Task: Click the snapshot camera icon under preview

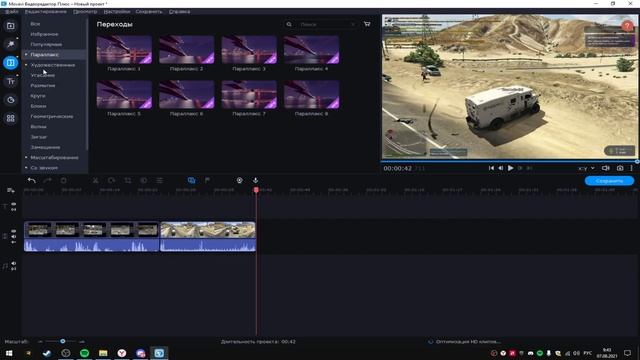Action: click(620, 168)
